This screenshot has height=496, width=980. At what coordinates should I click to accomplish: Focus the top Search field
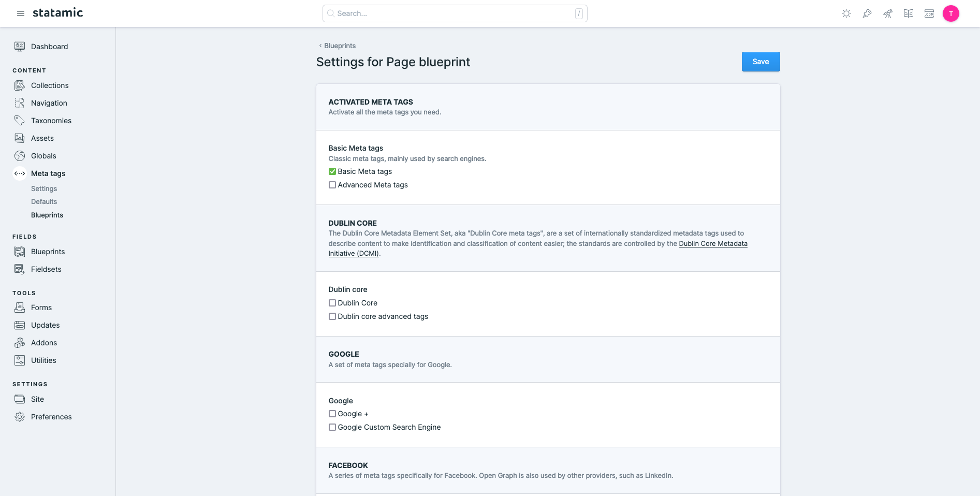(x=455, y=13)
